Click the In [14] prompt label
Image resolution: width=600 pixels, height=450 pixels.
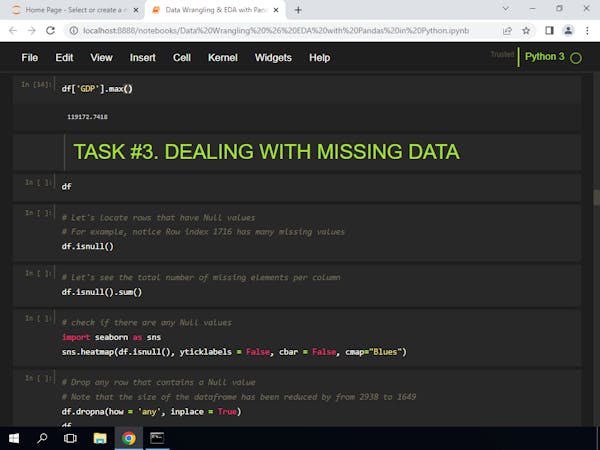pyautogui.click(x=36, y=84)
